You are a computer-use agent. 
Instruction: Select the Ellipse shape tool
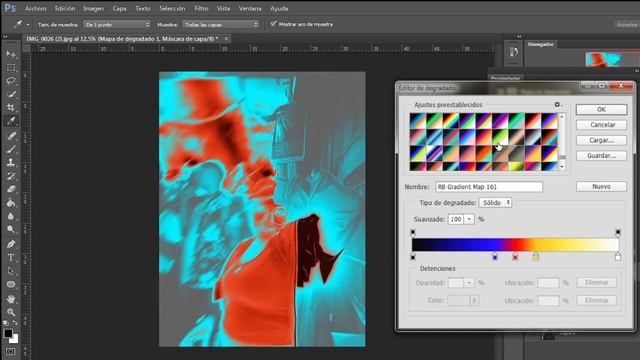click(11, 284)
